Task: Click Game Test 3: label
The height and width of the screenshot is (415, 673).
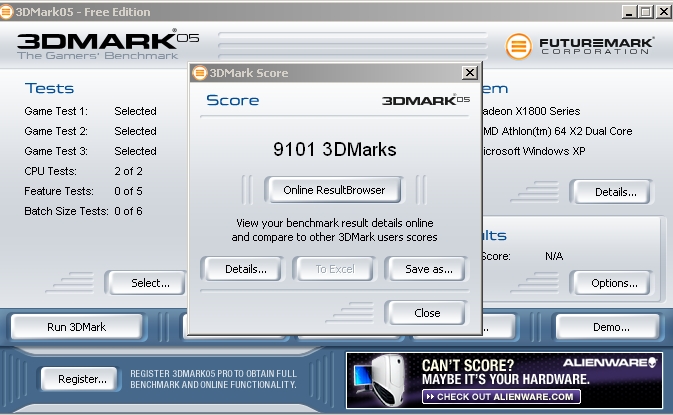Action: click(x=56, y=151)
